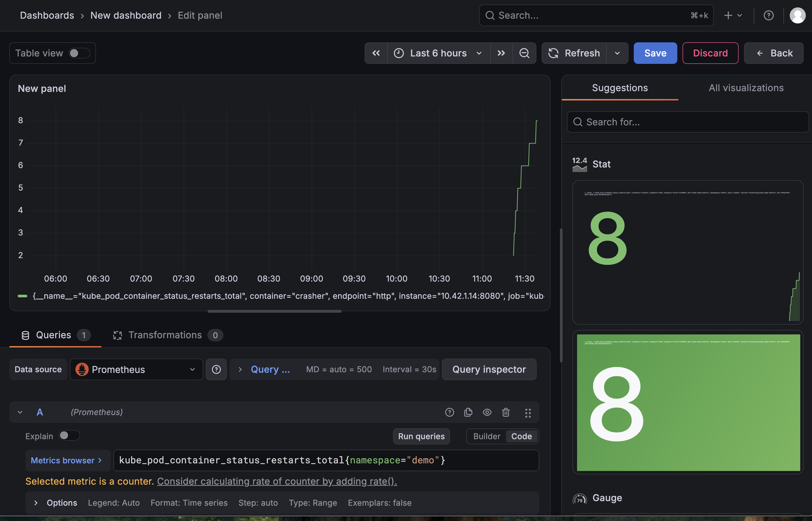Click magnifier icon in visualization search
Screen dimensions: 812x521
pyautogui.click(x=578, y=122)
